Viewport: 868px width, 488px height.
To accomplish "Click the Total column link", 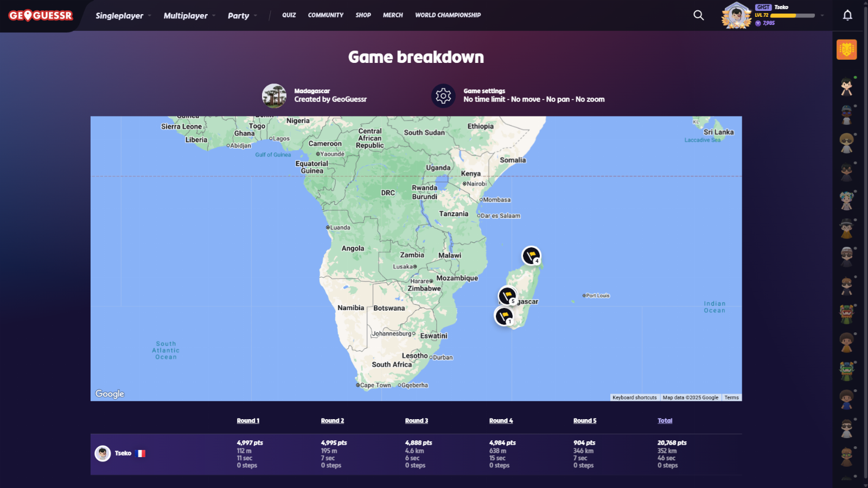I will coord(665,421).
